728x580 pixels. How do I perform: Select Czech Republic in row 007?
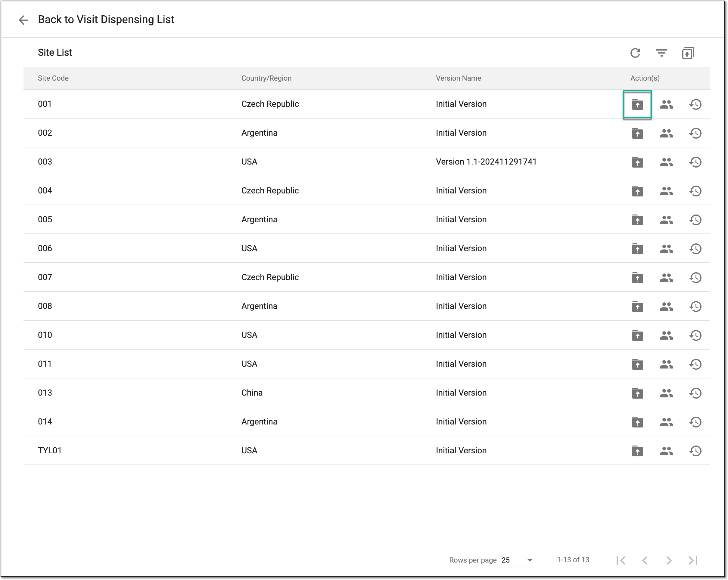click(x=270, y=277)
